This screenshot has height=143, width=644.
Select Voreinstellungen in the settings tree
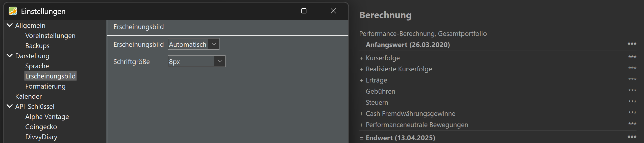50,36
